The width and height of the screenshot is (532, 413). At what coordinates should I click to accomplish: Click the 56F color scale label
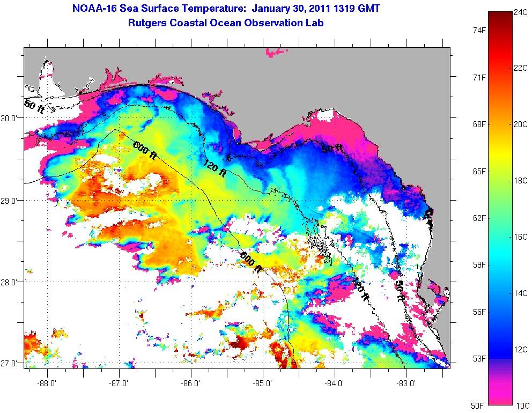tap(479, 312)
